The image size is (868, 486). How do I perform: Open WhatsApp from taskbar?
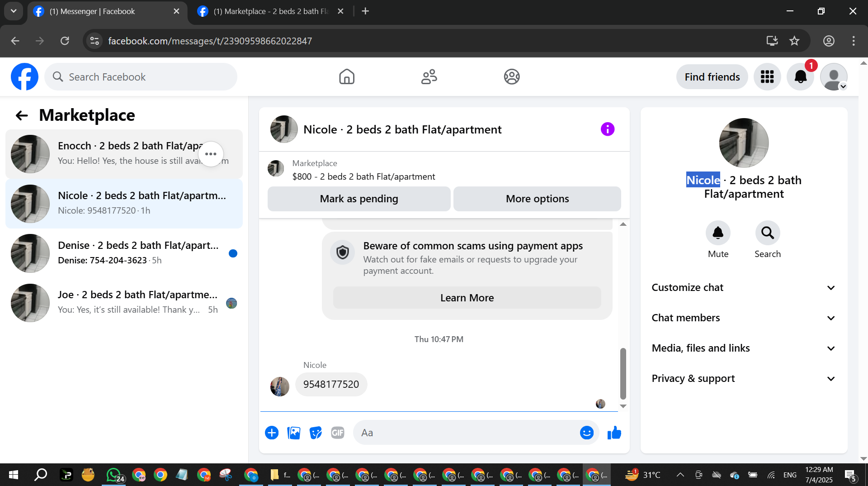point(114,475)
